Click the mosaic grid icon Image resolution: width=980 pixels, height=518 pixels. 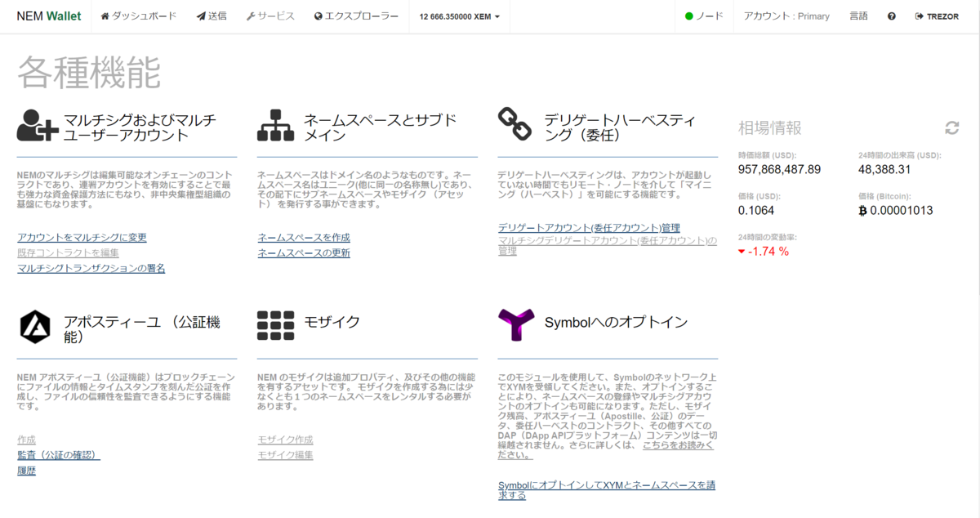coord(275,325)
